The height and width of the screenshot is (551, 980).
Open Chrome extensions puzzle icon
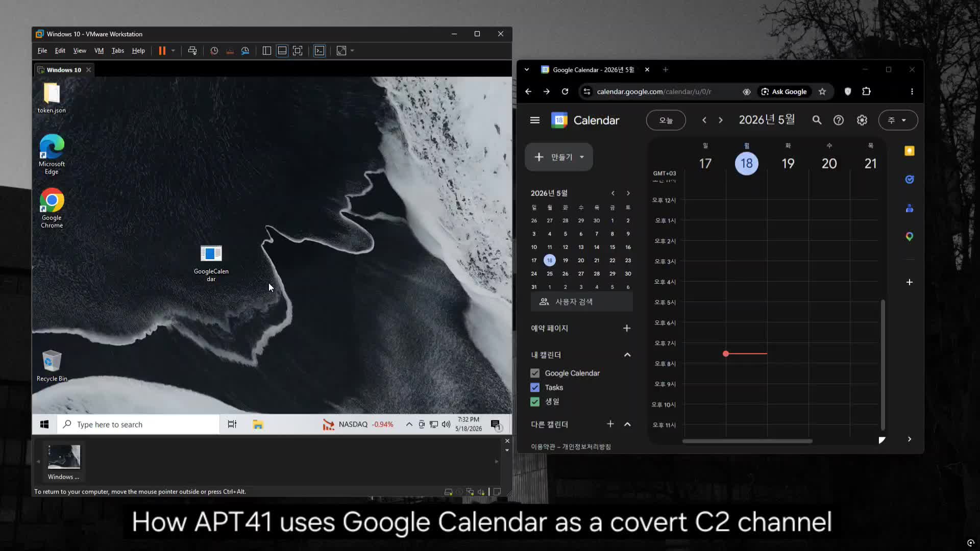(x=867, y=92)
